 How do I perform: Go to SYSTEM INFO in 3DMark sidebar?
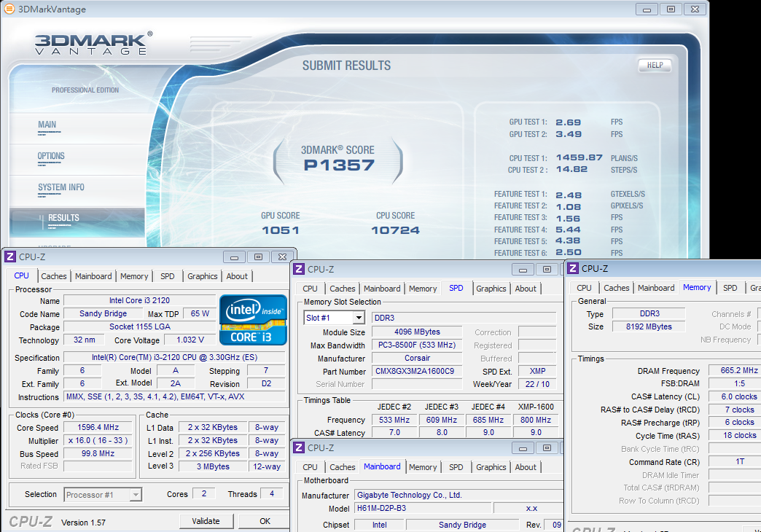pos(61,187)
